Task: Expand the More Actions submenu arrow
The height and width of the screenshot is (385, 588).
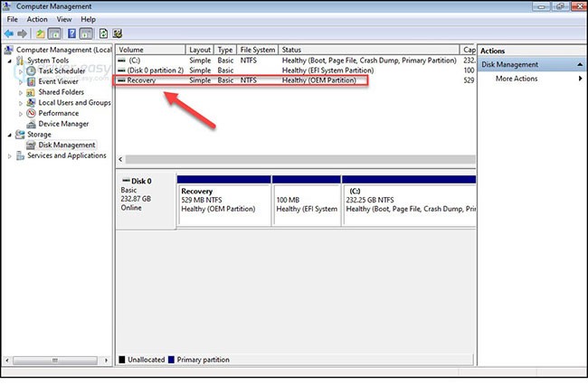Action: pyautogui.click(x=580, y=79)
